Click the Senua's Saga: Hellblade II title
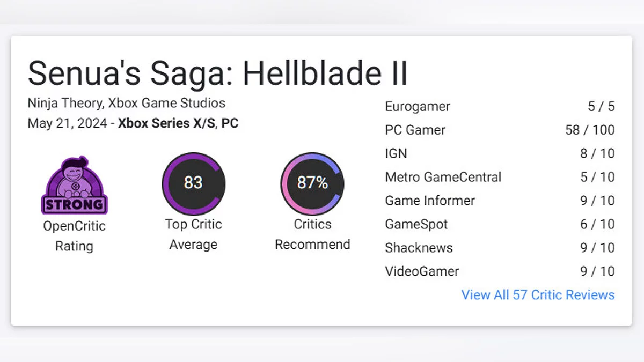The width and height of the screenshot is (644, 362). (217, 73)
